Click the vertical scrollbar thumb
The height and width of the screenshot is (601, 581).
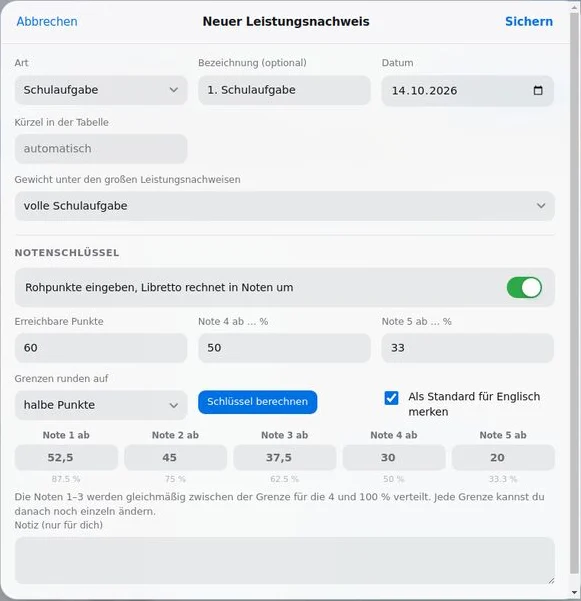[x=574, y=293]
